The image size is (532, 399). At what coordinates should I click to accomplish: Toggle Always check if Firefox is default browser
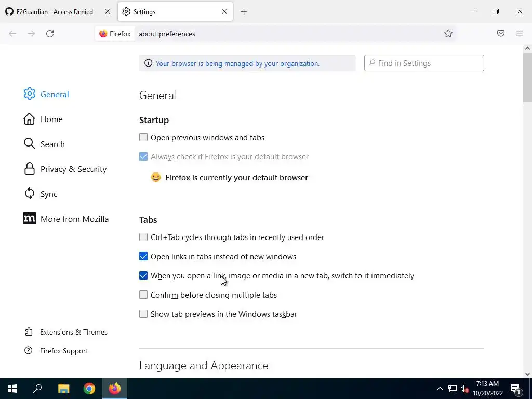[x=143, y=156]
